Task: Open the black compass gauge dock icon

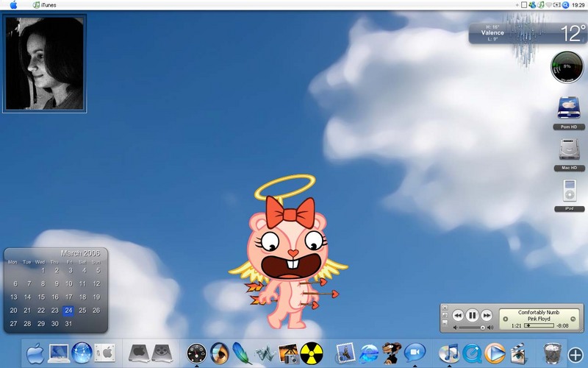Action: pyautogui.click(x=196, y=353)
